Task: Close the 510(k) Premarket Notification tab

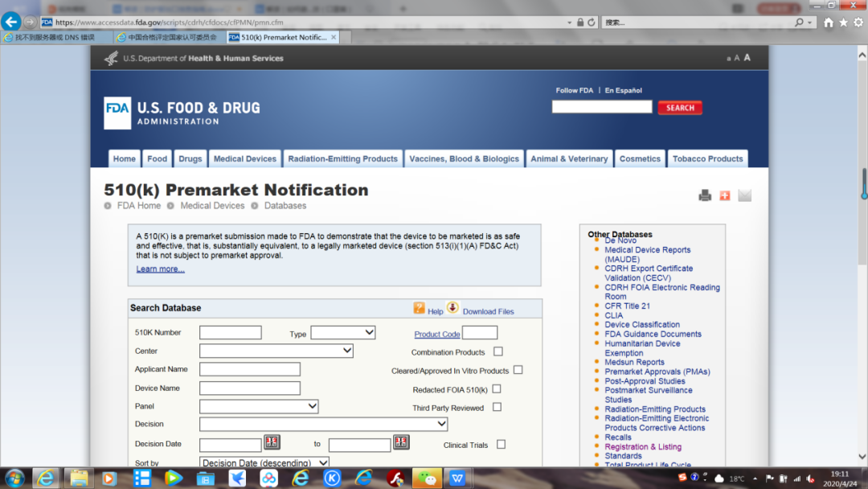Action: (x=334, y=37)
